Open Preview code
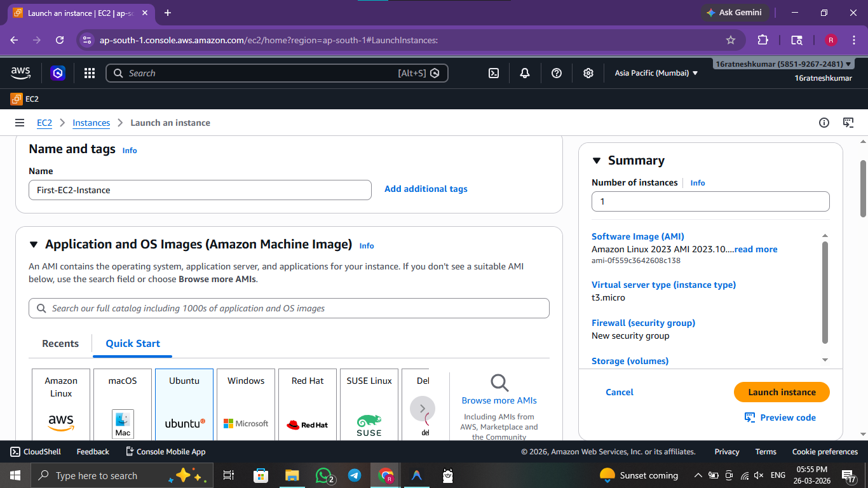 coord(780,417)
